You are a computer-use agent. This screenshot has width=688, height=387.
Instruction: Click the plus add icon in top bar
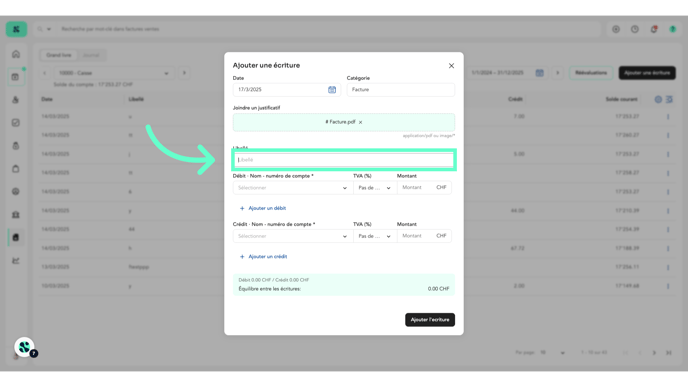(616, 29)
